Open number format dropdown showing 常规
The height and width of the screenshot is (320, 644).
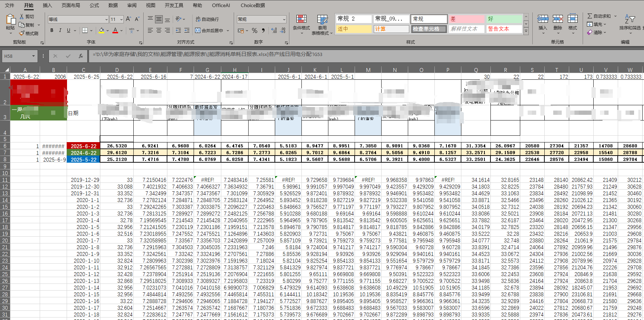coord(284,19)
